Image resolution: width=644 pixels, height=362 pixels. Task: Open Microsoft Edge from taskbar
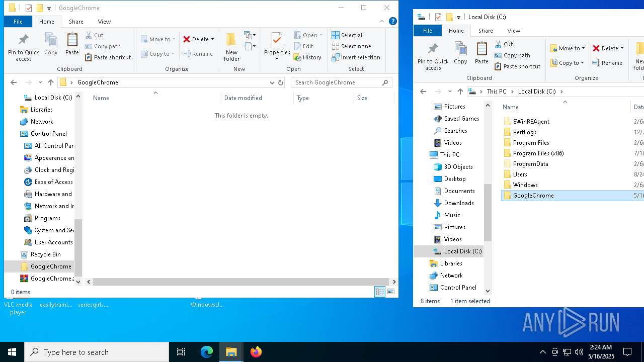[207, 352]
